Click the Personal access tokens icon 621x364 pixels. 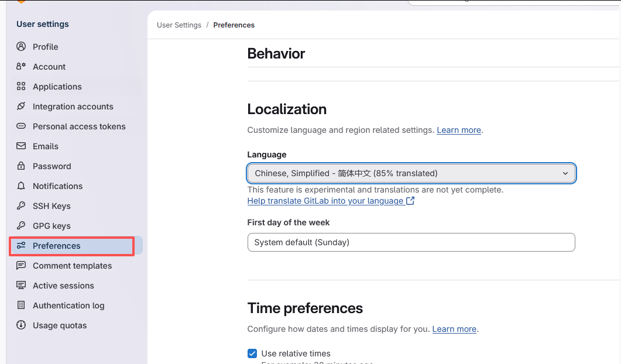[21, 126]
